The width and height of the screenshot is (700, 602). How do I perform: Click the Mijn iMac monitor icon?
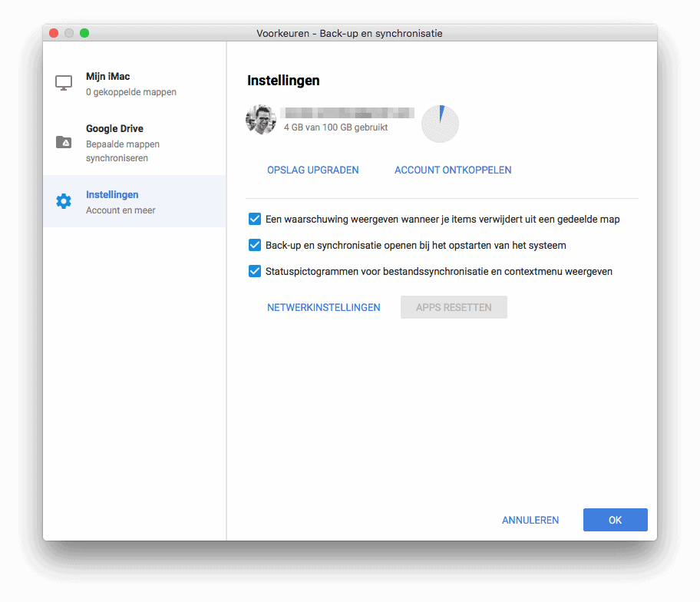click(x=64, y=83)
